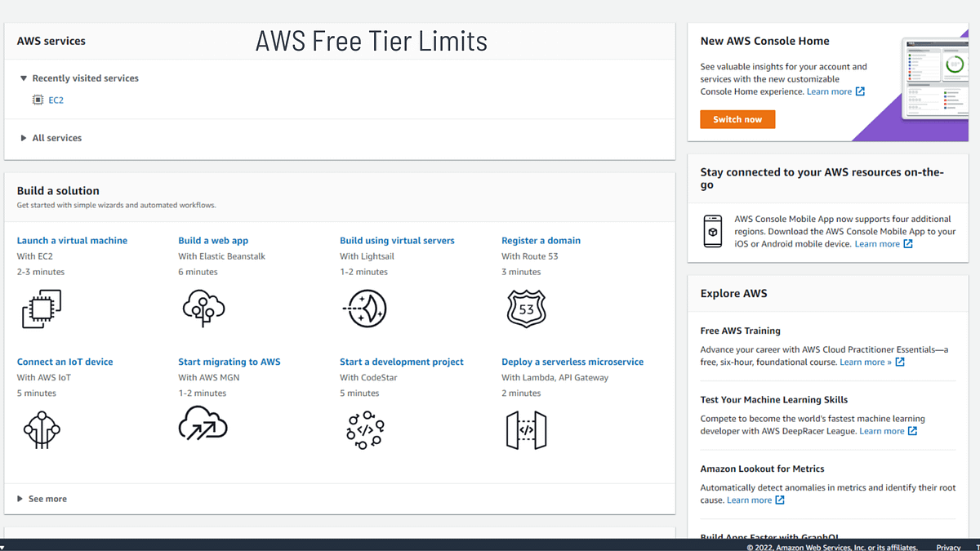Open Build a web app link

click(x=213, y=241)
